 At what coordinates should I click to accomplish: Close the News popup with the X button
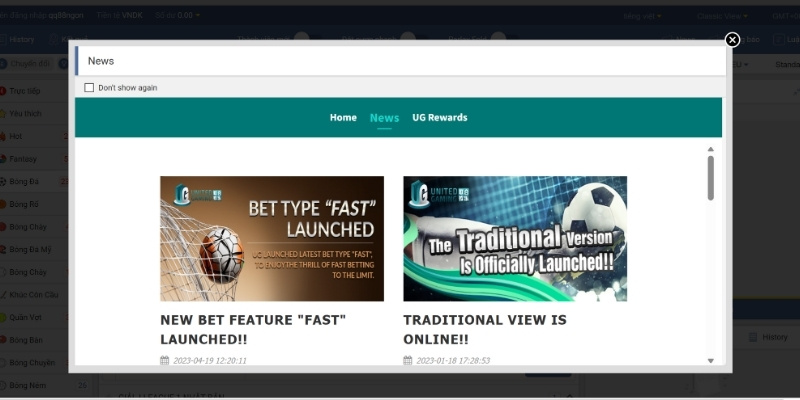point(732,39)
